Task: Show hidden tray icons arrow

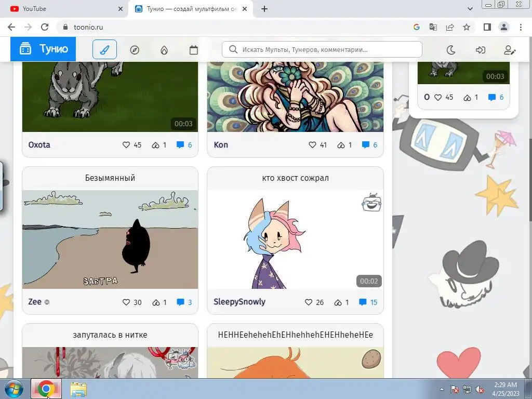Action: pos(442,389)
